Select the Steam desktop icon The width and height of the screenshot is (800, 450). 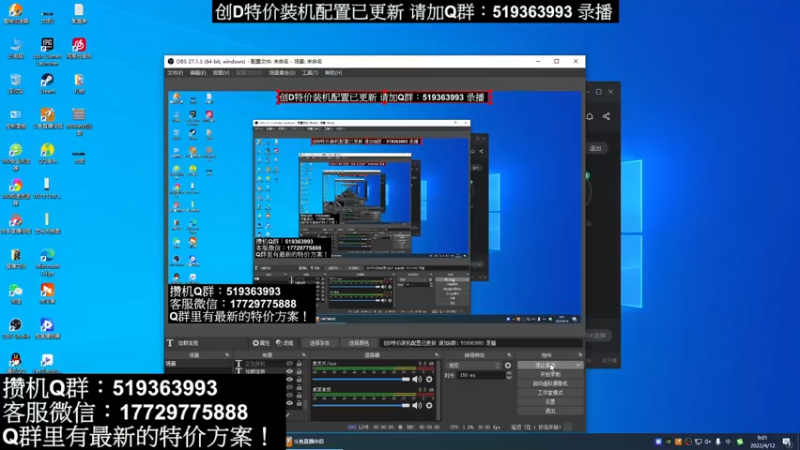[47, 84]
